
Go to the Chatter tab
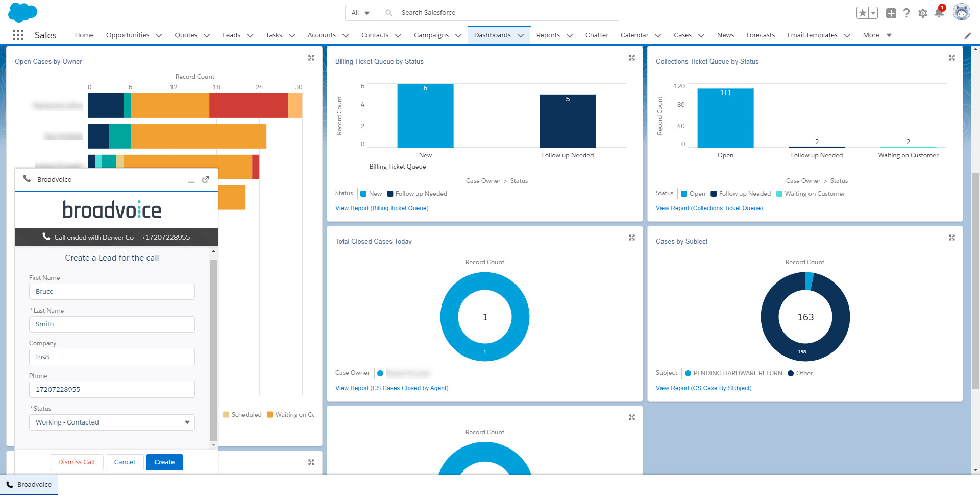(x=596, y=35)
